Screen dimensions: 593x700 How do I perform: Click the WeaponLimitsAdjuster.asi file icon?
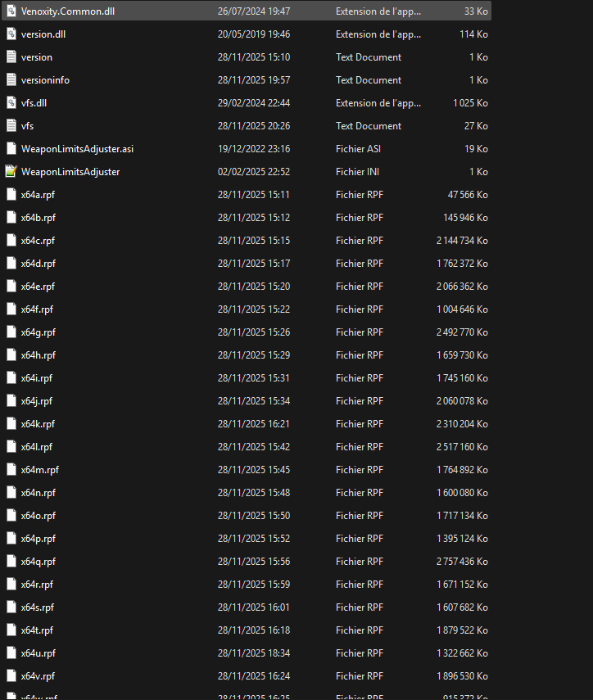tap(11, 149)
